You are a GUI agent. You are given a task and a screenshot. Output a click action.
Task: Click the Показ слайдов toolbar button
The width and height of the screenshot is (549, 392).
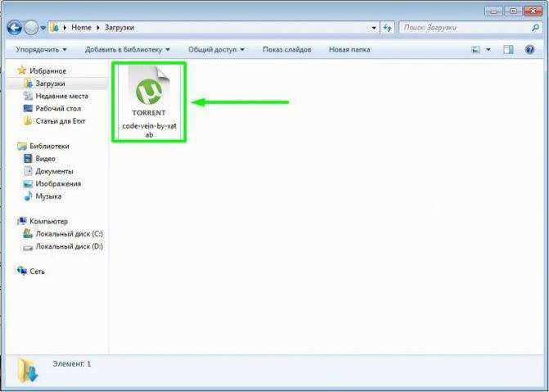pos(286,50)
